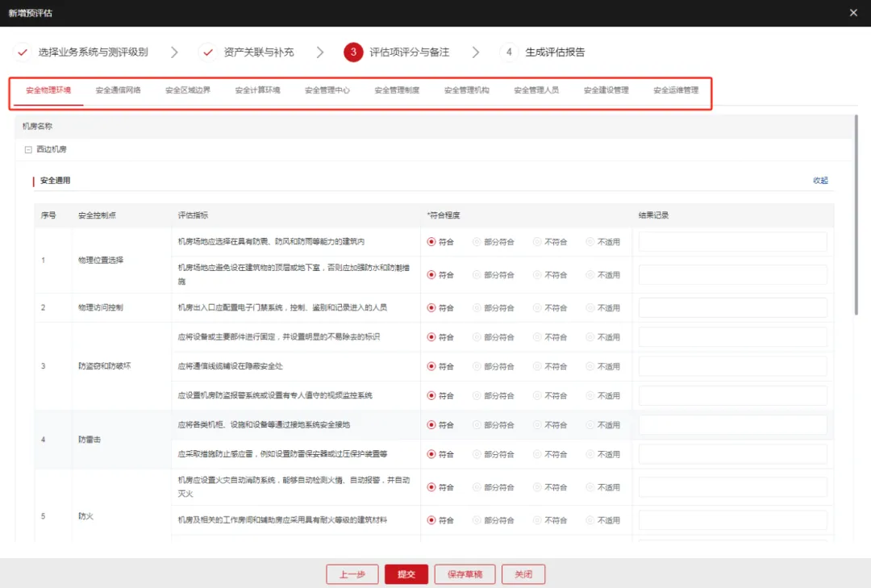This screenshot has height=588, width=871.
Task: Click the 结果记录 field for 物理访问控制 row
Action: coord(732,308)
